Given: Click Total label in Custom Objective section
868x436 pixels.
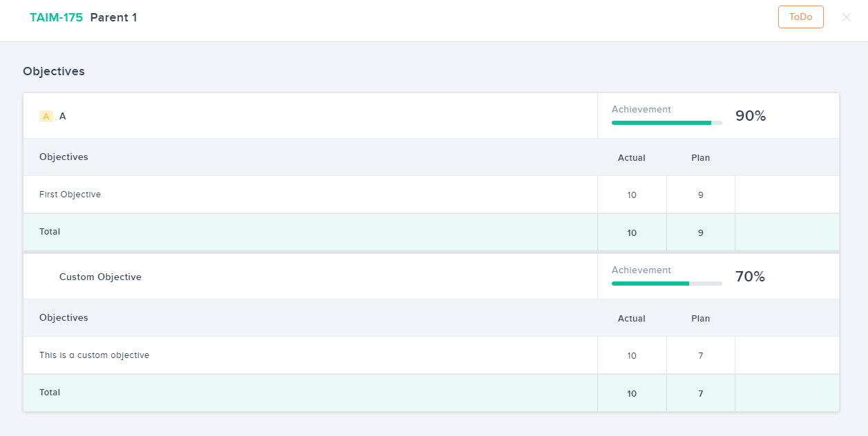Looking at the screenshot, I should 50,393.
